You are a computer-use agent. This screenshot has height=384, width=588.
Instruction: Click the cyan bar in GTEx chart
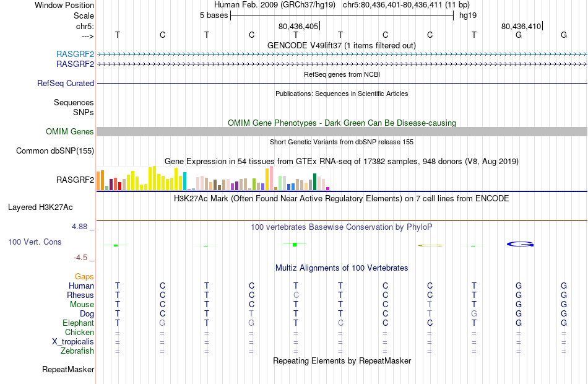184,181
